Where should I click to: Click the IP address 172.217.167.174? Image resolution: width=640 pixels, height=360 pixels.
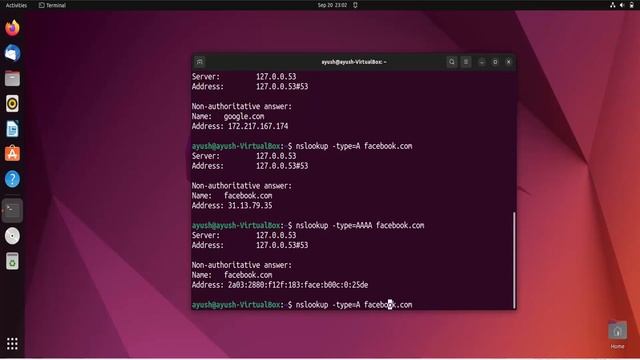pyautogui.click(x=258, y=126)
